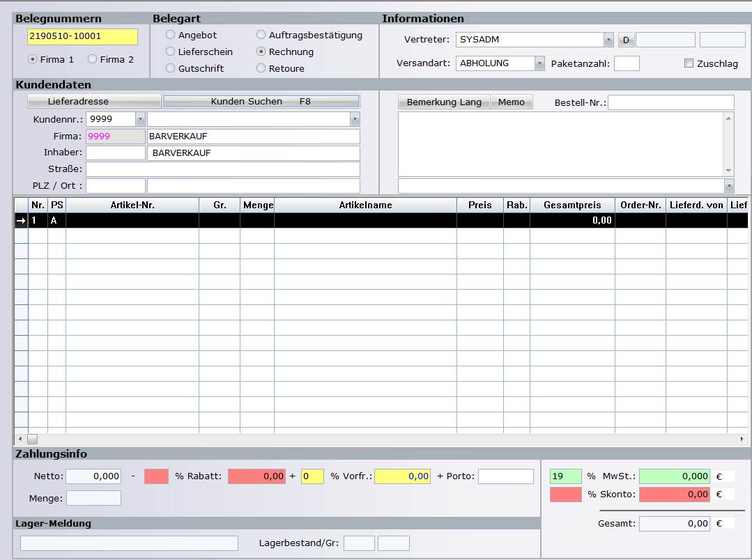This screenshot has height=560, width=752.
Task: Click the table's horizontal scrollbar right arrow
Action: pyautogui.click(x=741, y=440)
